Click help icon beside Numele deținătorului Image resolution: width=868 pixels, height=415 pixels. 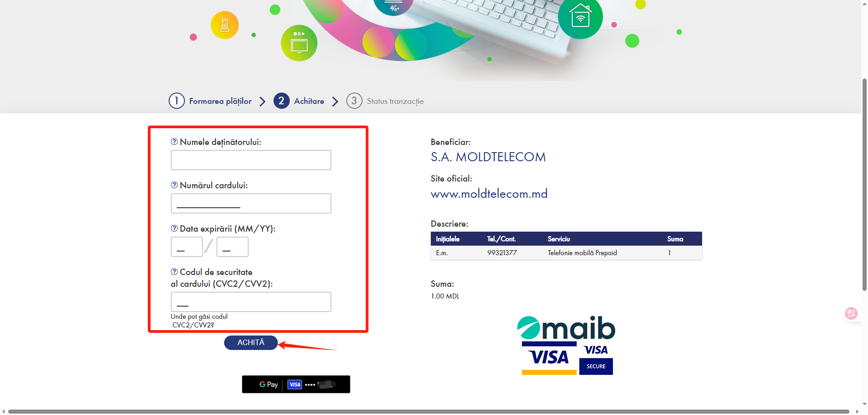click(x=174, y=142)
